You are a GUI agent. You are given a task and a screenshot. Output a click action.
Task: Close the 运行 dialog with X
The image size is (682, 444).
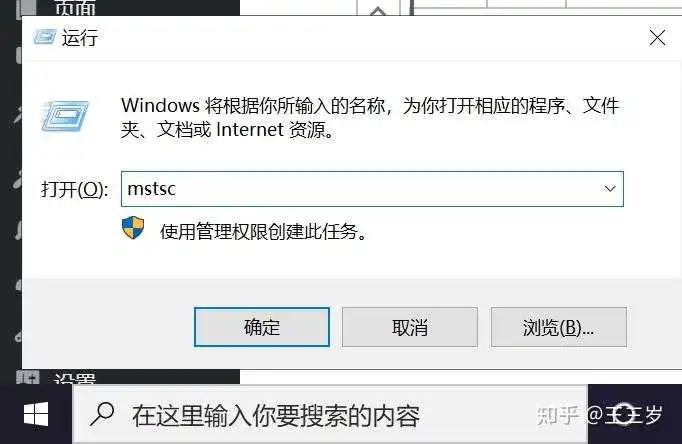pyautogui.click(x=657, y=38)
